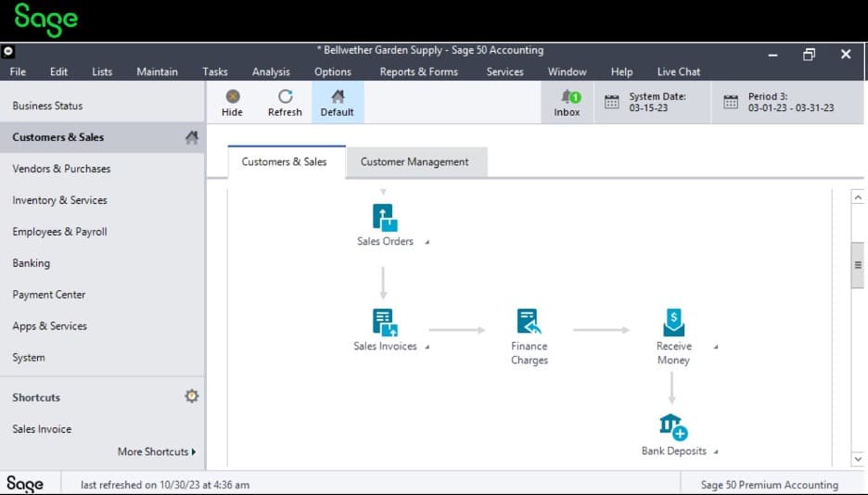
Task: Click the Sage logo in status bar
Action: pos(25,484)
